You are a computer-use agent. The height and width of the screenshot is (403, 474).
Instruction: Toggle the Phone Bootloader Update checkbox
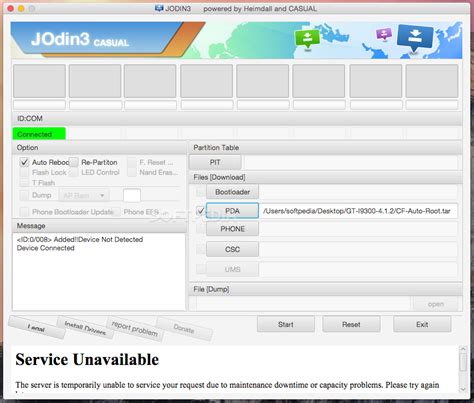(24, 212)
